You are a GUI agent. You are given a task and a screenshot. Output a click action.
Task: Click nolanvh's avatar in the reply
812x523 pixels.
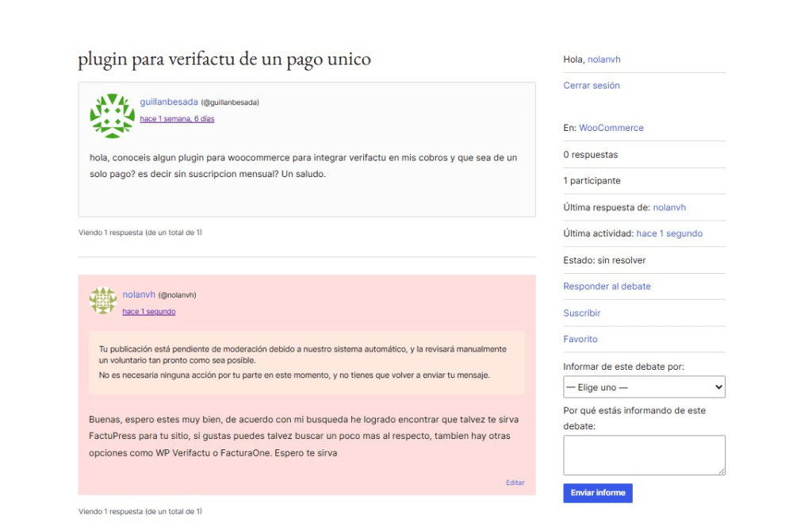[x=102, y=301]
